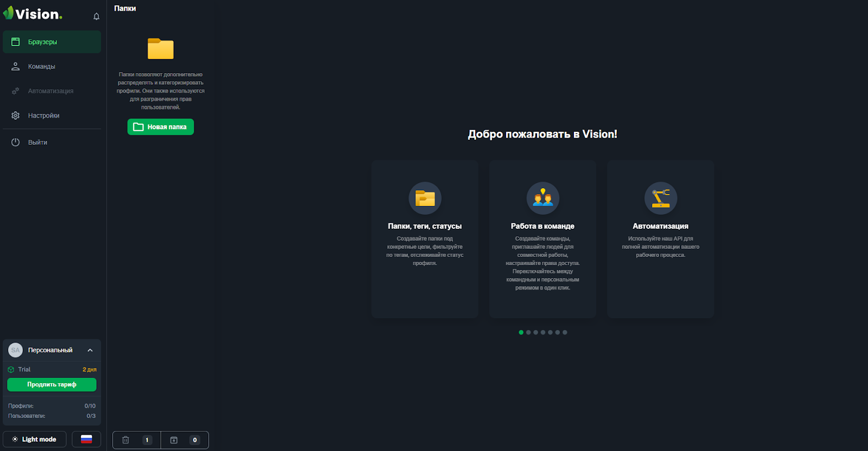
Task: Toggle Light mode
Action: pyautogui.click(x=35, y=439)
